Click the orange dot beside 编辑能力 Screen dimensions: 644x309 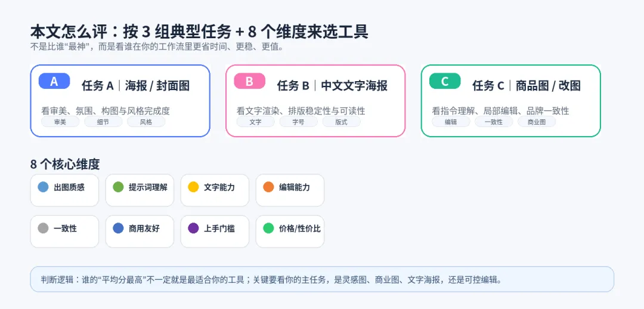click(268, 187)
